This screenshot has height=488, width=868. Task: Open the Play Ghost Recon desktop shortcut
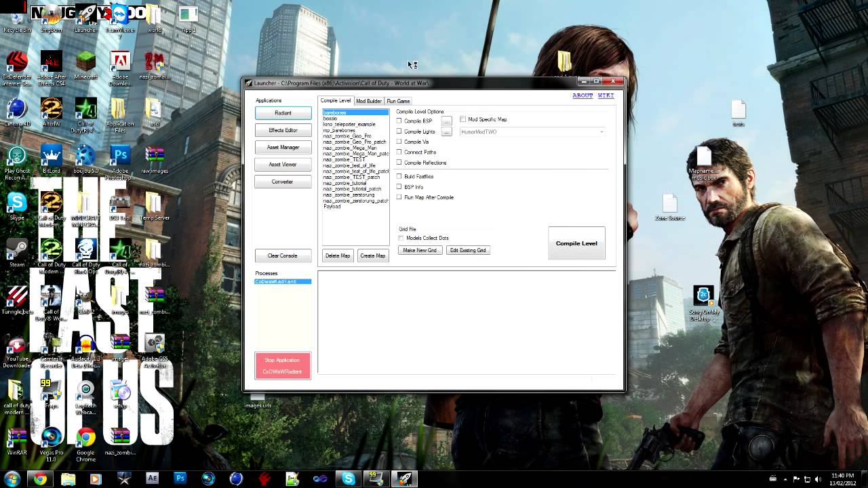coord(17,163)
